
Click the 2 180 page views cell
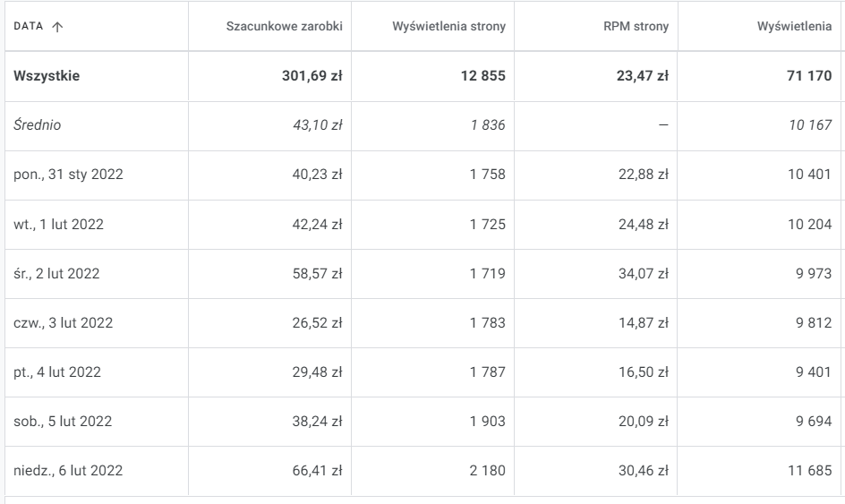(x=487, y=471)
